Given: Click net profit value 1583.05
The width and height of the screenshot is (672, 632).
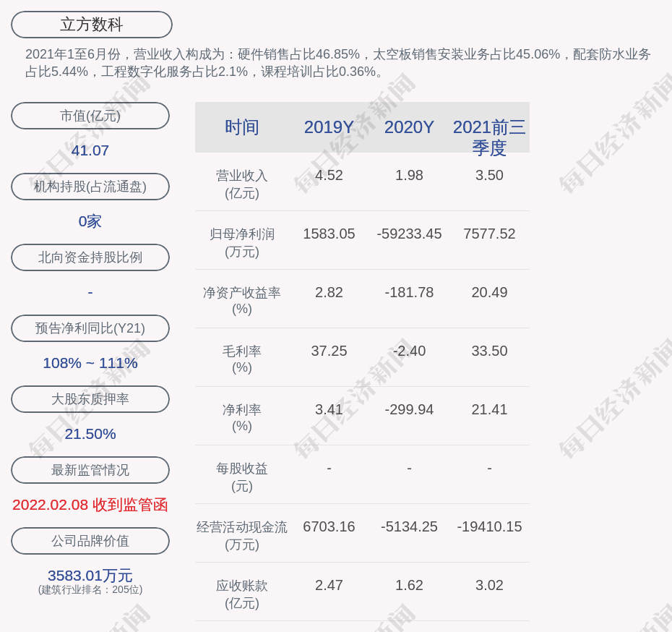Looking at the screenshot, I should click(329, 234).
